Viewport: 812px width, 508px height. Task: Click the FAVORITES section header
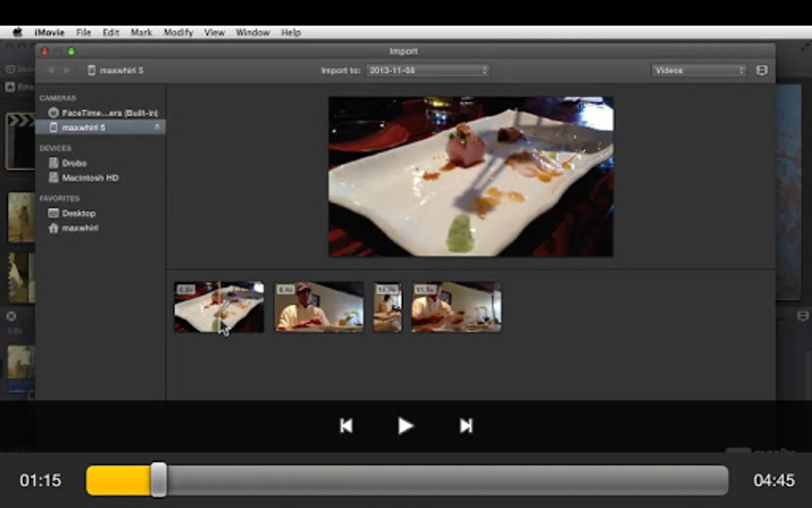coord(59,199)
